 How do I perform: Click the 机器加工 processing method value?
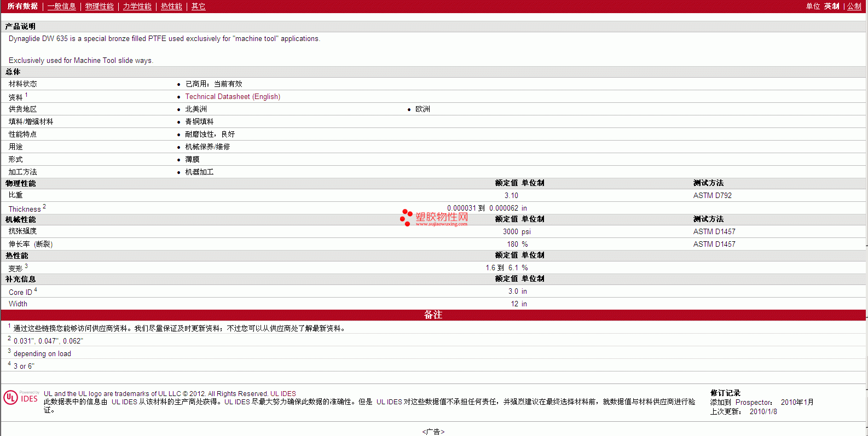[x=199, y=172]
